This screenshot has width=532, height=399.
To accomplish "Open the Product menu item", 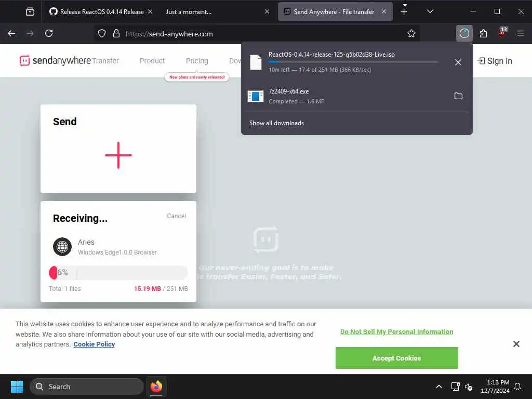I will (152, 61).
